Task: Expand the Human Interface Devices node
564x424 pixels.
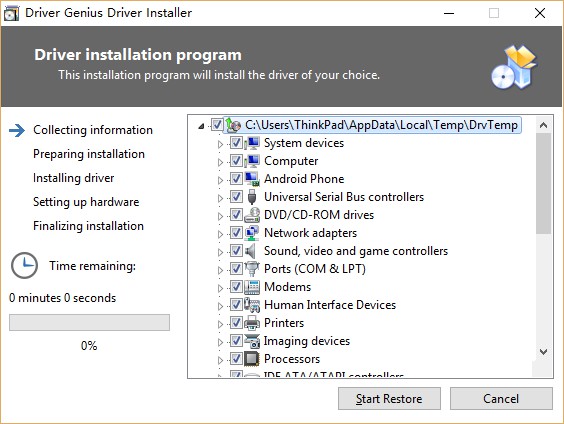Action: [220, 306]
